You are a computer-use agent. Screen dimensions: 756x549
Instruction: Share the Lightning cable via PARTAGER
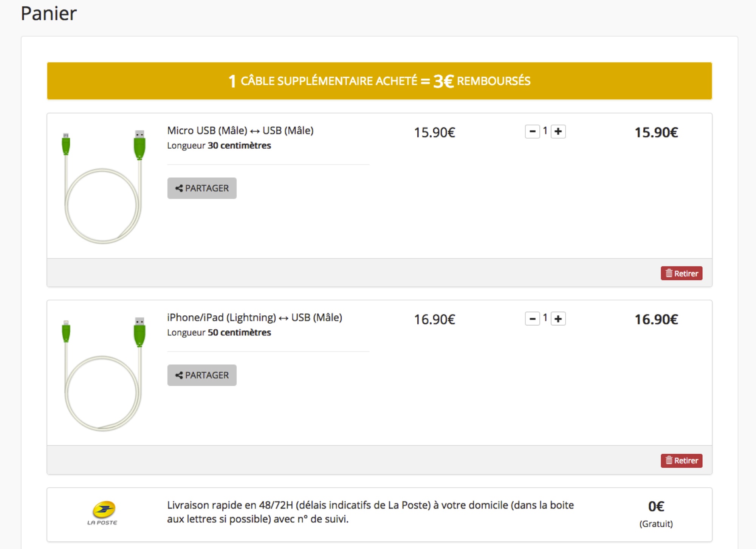tap(202, 375)
